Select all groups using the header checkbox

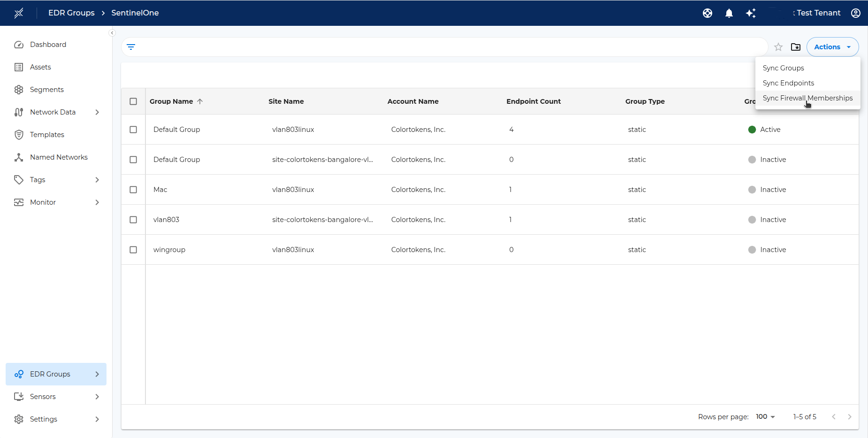[133, 101]
